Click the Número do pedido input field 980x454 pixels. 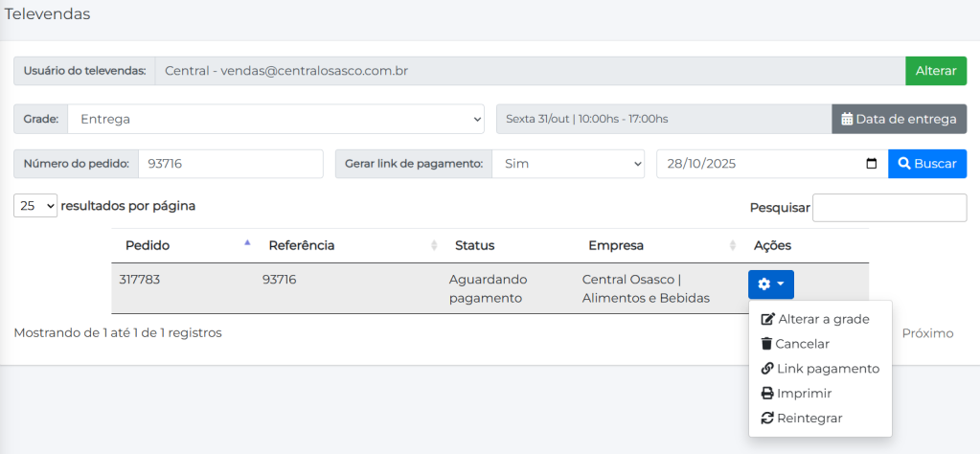pyautogui.click(x=230, y=164)
